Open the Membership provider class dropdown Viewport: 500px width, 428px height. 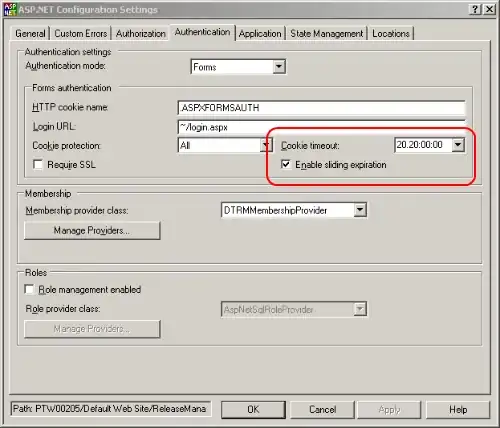pyautogui.click(x=360, y=210)
